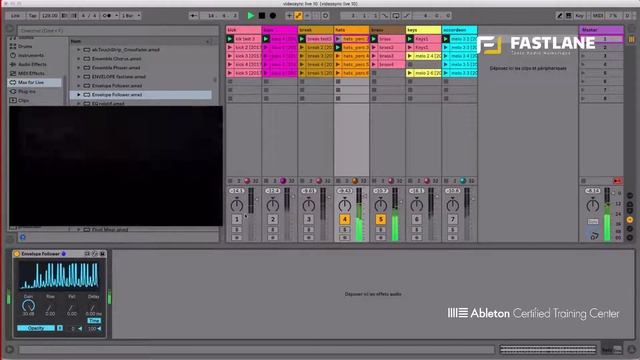Image resolution: width=640 pixels, height=360 pixels.
Task: Select the Drums category in the browser
Action: tap(25, 46)
